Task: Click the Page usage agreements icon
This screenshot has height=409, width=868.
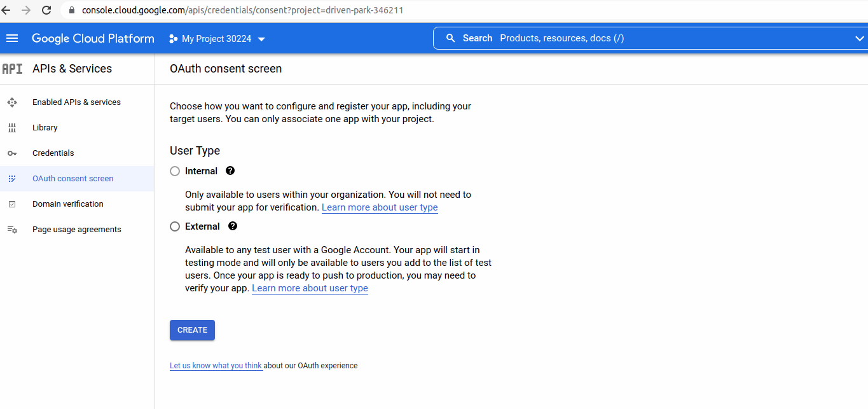Action: tap(12, 230)
